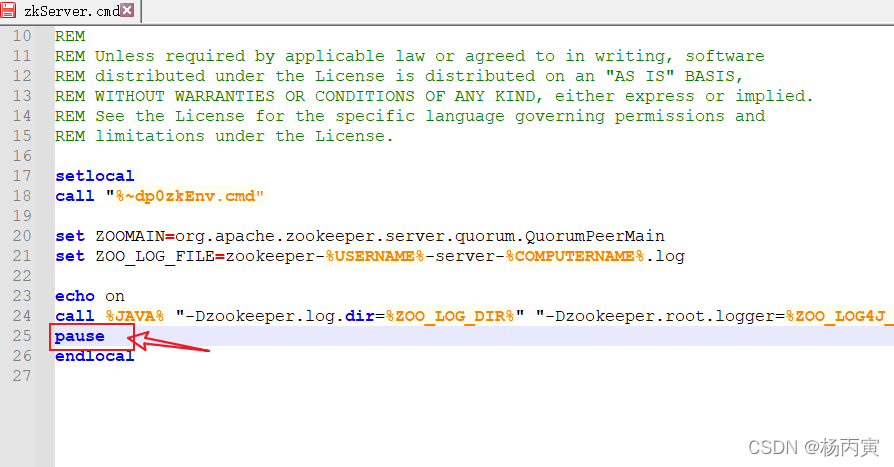
Task: Click the 'call' keyword on line 18
Action: point(75,196)
